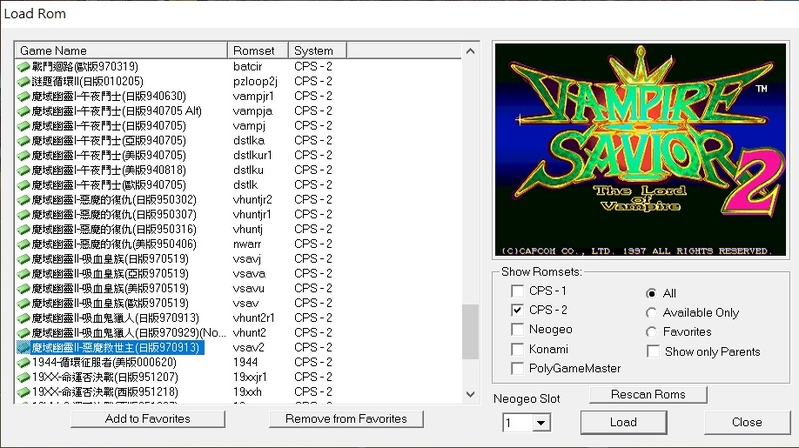Image resolution: width=799 pixels, height=448 pixels.
Task: Click the Load button
Action: (624, 423)
